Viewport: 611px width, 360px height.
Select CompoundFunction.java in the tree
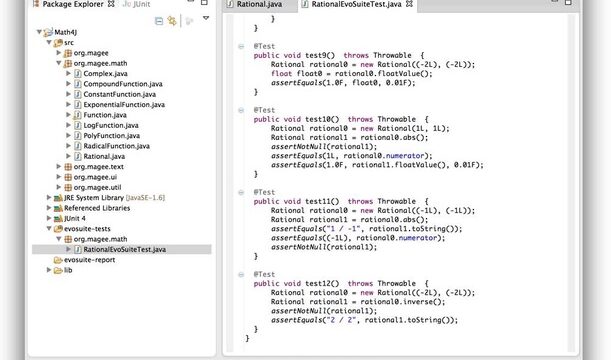[123, 84]
